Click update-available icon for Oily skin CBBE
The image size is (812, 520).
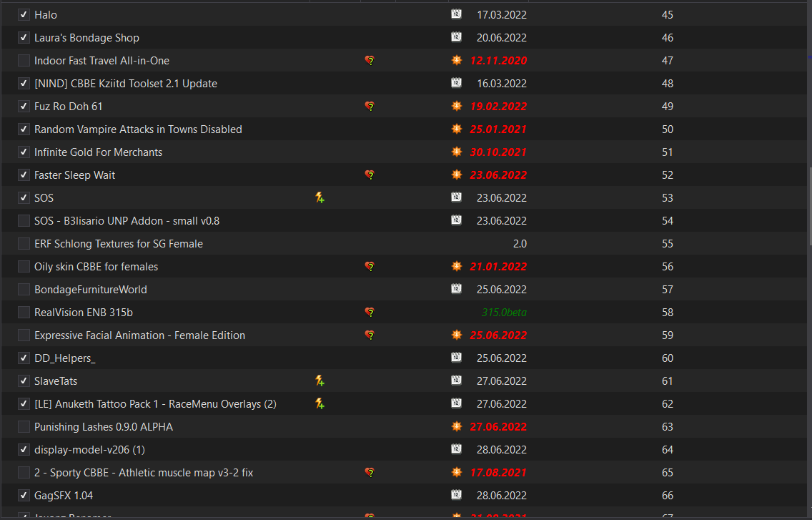click(456, 266)
